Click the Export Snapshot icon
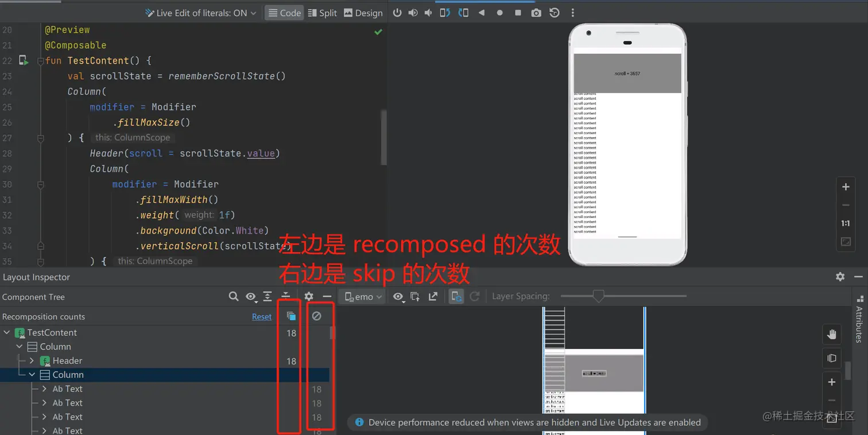868x435 pixels. (x=433, y=297)
